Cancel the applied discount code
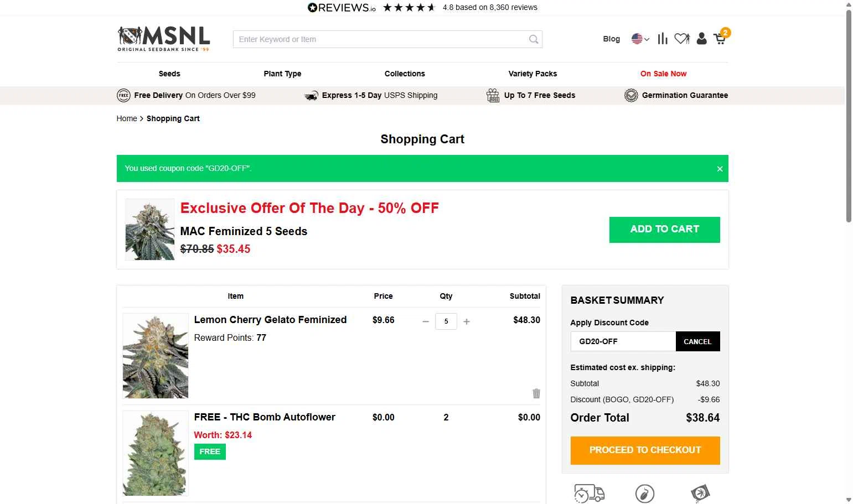853x504 pixels. pyautogui.click(x=697, y=341)
